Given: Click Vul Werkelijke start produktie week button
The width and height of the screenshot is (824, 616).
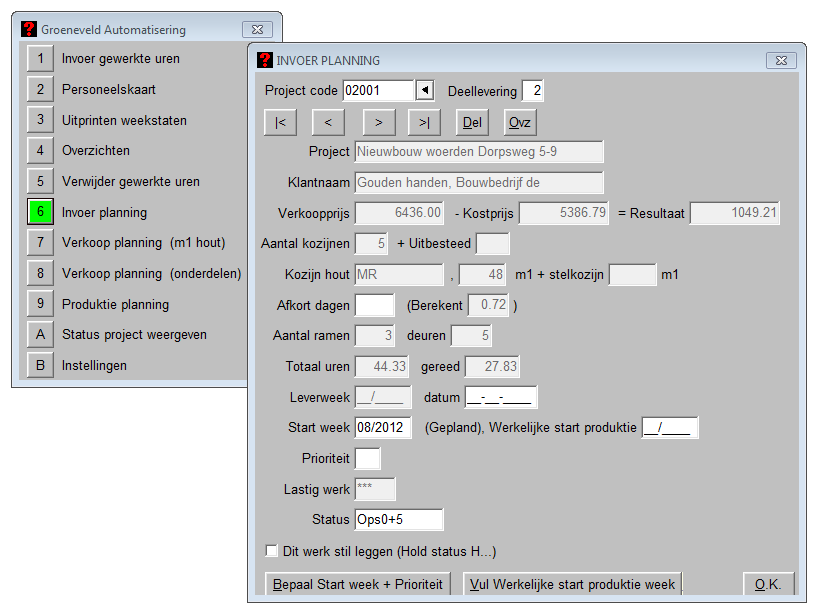Looking at the screenshot, I should pyautogui.click(x=572, y=584).
